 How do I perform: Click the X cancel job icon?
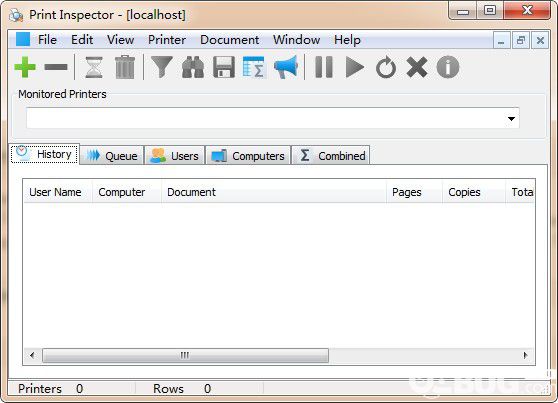[x=417, y=67]
